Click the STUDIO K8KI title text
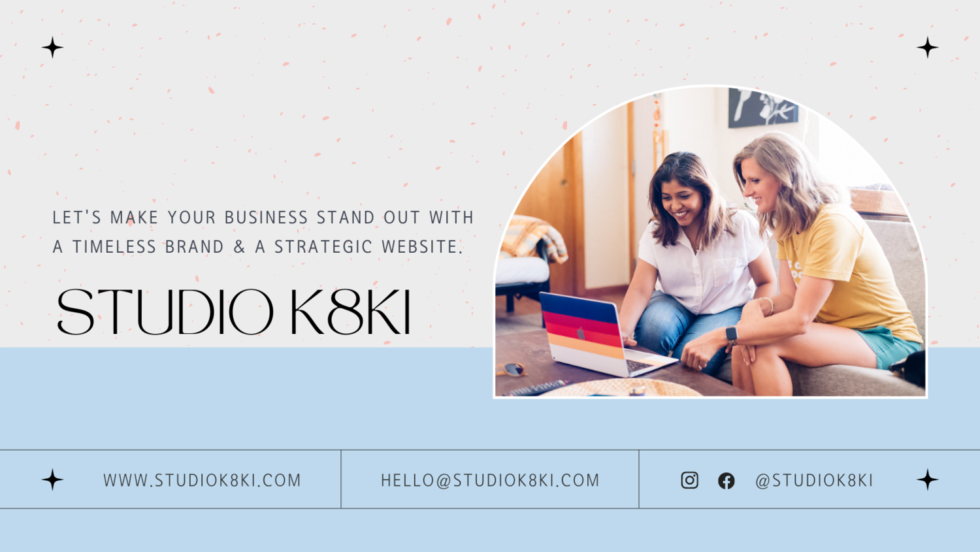 pyautogui.click(x=234, y=312)
